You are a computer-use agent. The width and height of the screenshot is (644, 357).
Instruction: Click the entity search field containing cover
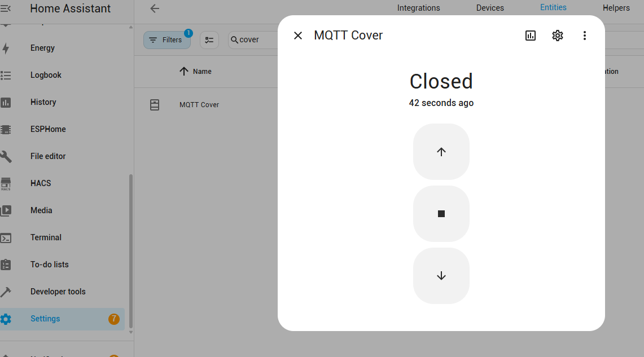[x=254, y=40]
